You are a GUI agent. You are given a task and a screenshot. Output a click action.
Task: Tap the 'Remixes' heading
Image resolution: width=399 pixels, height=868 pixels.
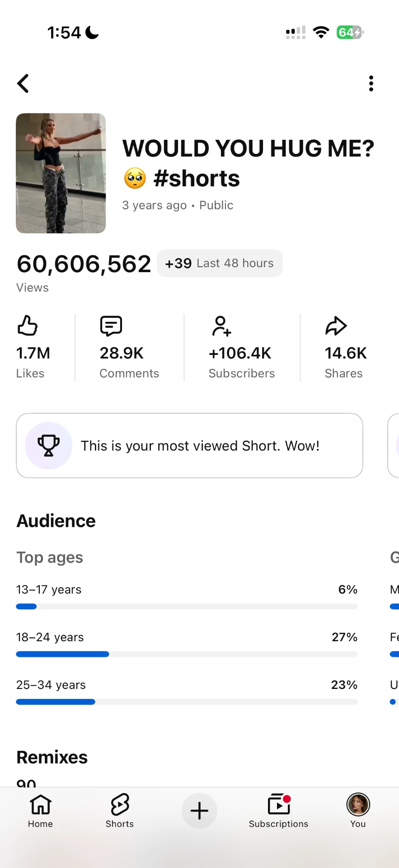[52, 757]
